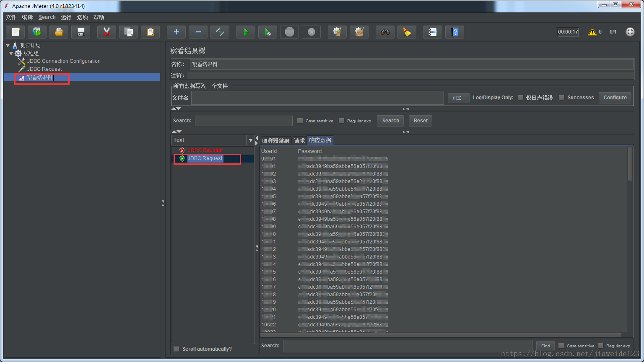This screenshot has width=644, height=362.
Task: Stop the test with stop sign icon
Action: point(290,32)
